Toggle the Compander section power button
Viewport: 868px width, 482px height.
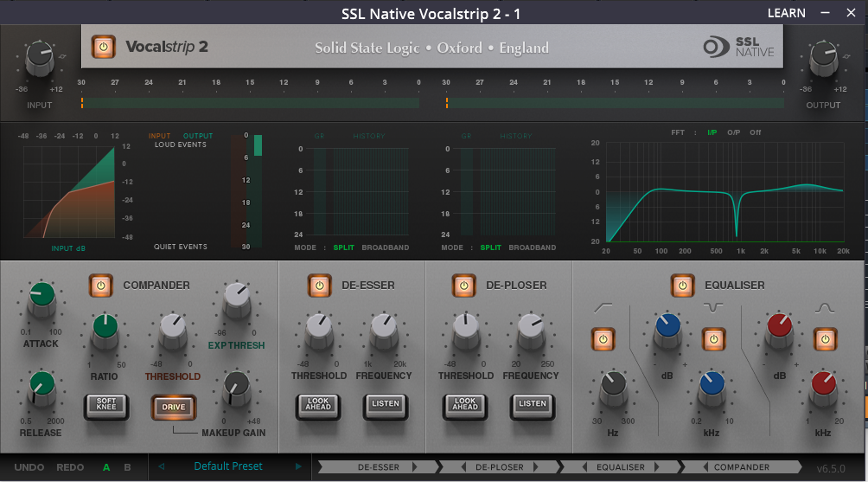coord(101,286)
